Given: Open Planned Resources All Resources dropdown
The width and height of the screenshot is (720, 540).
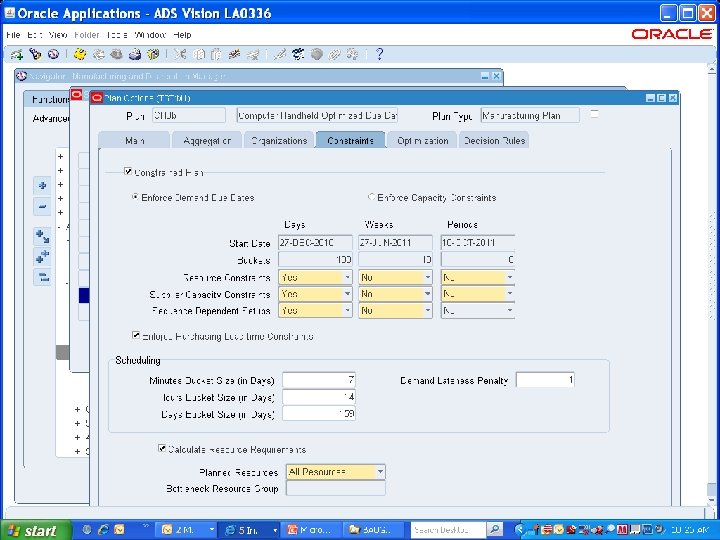Looking at the screenshot, I should (x=380, y=472).
